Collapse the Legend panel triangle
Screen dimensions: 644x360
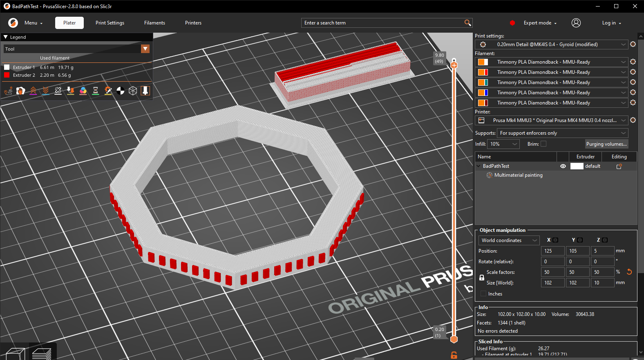(x=6, y=37)
